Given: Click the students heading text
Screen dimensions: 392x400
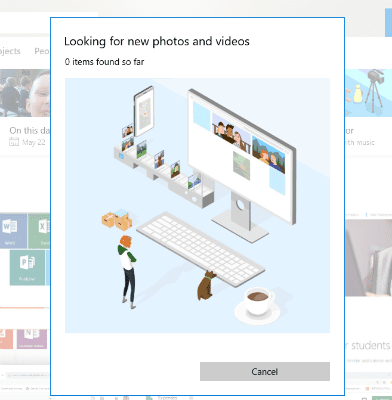Looking at the screenshot, I should [368, 345].
